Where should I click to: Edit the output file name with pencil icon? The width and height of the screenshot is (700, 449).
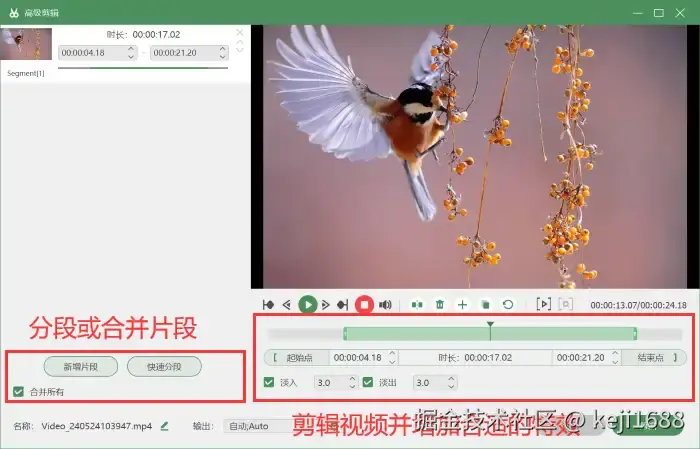pos(164,426)
